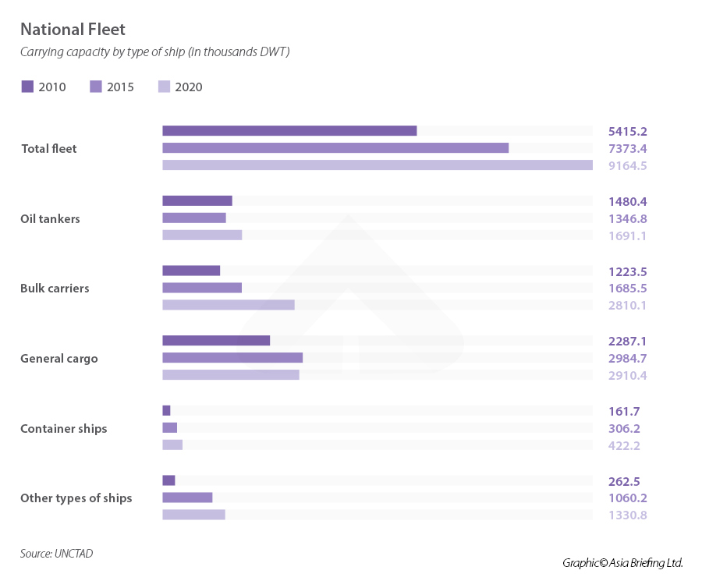Click the 161.7 value label
702x588 pixels.
pos(624,411)
